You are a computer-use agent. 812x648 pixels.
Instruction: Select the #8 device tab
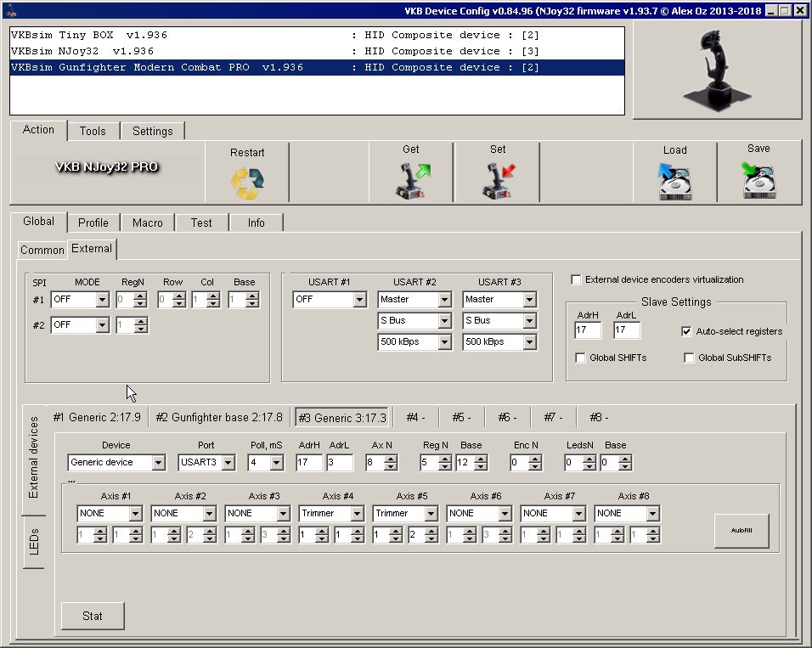coord(599,418)
